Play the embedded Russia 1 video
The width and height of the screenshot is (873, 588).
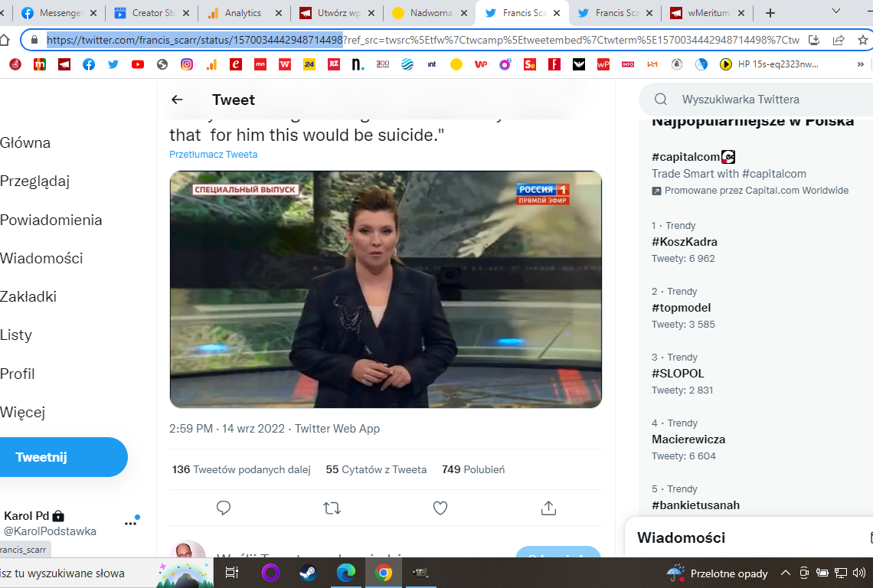point(385,289)
